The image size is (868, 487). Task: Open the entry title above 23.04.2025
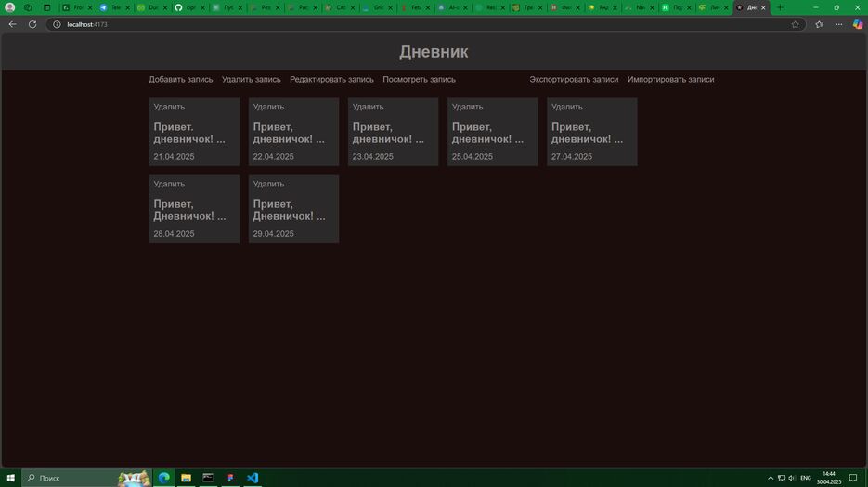388,133
